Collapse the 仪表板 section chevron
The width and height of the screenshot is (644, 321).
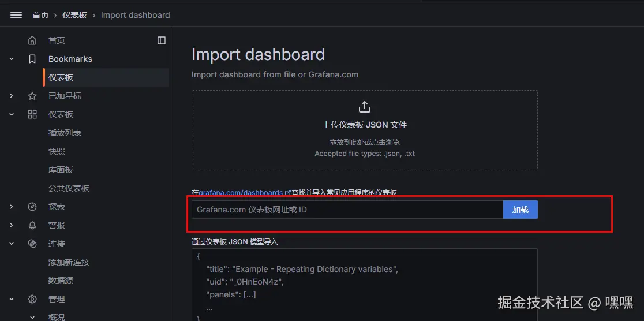pyautogui.click(x=12, y=114)
